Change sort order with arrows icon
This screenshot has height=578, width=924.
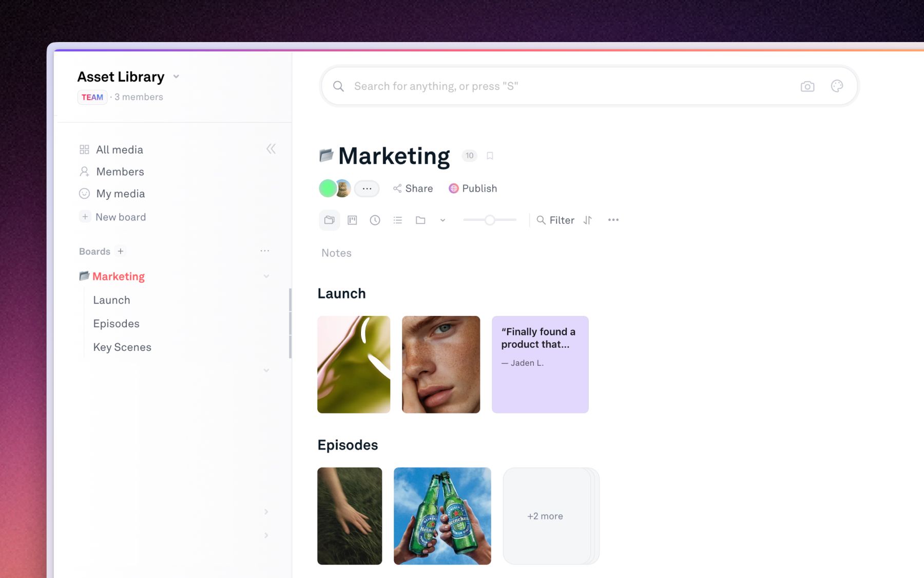coord(588,220)
